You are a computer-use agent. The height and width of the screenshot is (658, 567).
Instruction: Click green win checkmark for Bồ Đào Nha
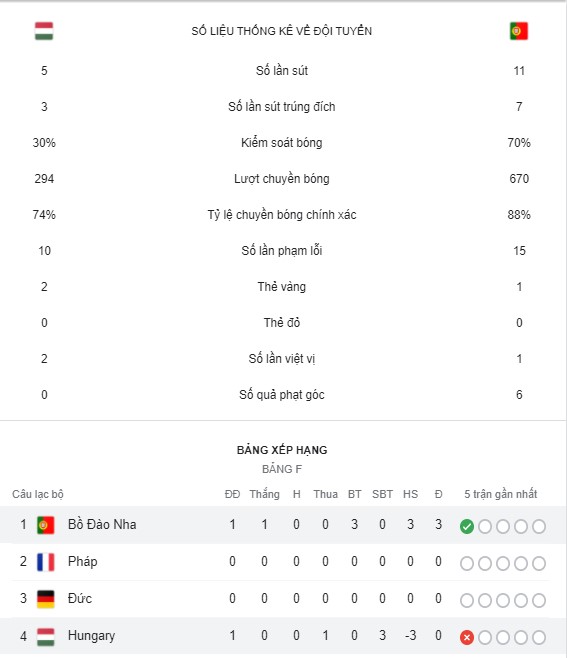click(x=467, y=526)
